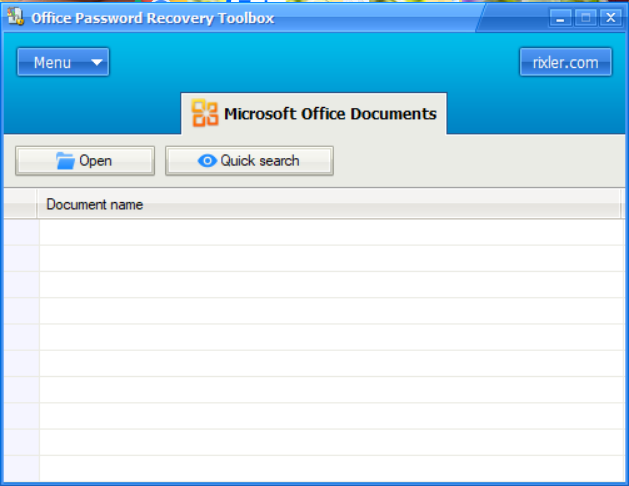Click the Document name column header
This screenshot has height=486, width=629.
point(330,205)
